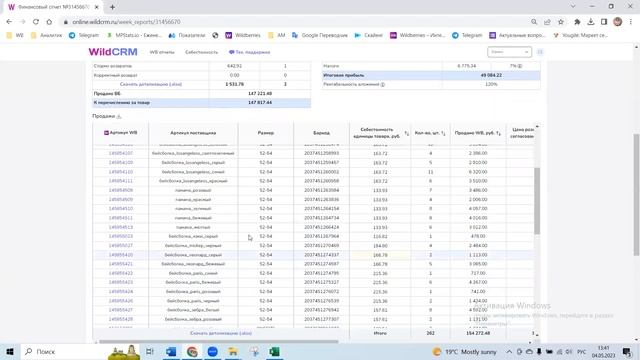The width and height of the screenshot is (640, 360).
Task: Open article 145954111 link
Action: coord(121,181)
